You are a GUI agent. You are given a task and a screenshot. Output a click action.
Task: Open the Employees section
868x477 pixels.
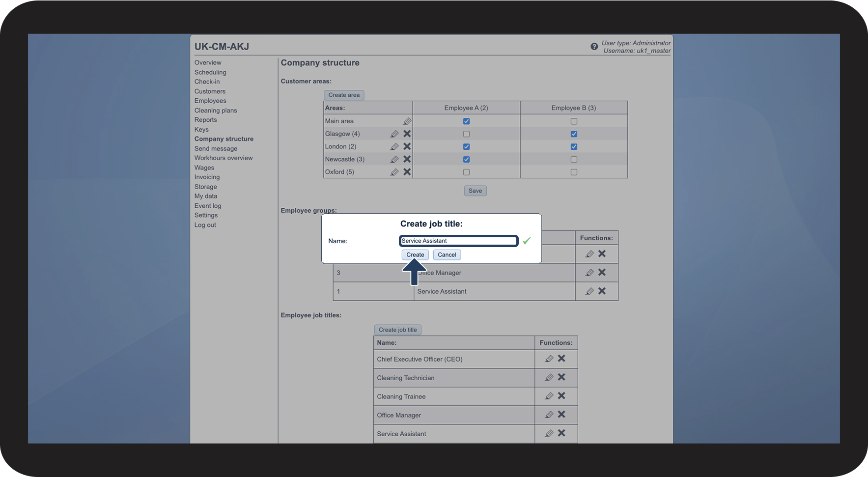210,101
